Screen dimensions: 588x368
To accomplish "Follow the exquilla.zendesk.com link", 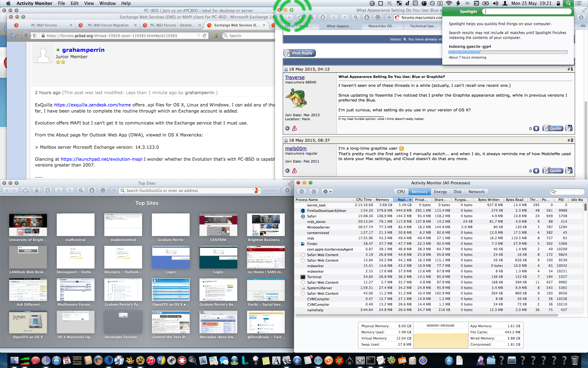I will point(92,105).
